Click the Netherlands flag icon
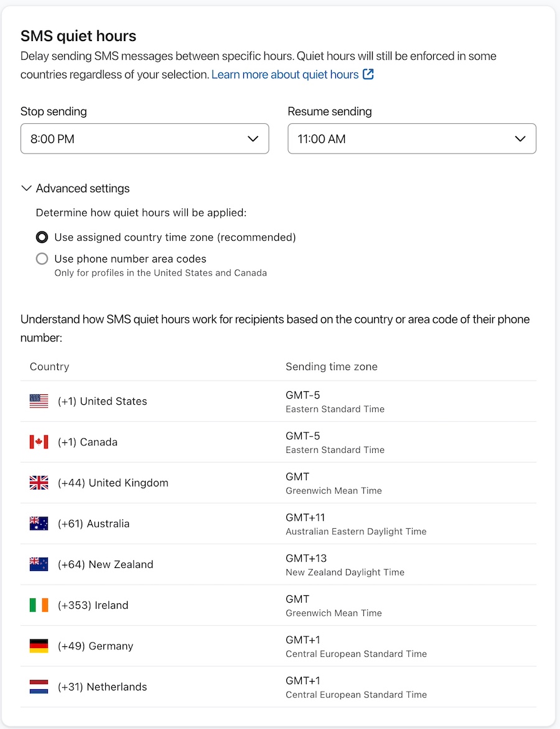This screenshot has height=729, width=560. (39, 687)
